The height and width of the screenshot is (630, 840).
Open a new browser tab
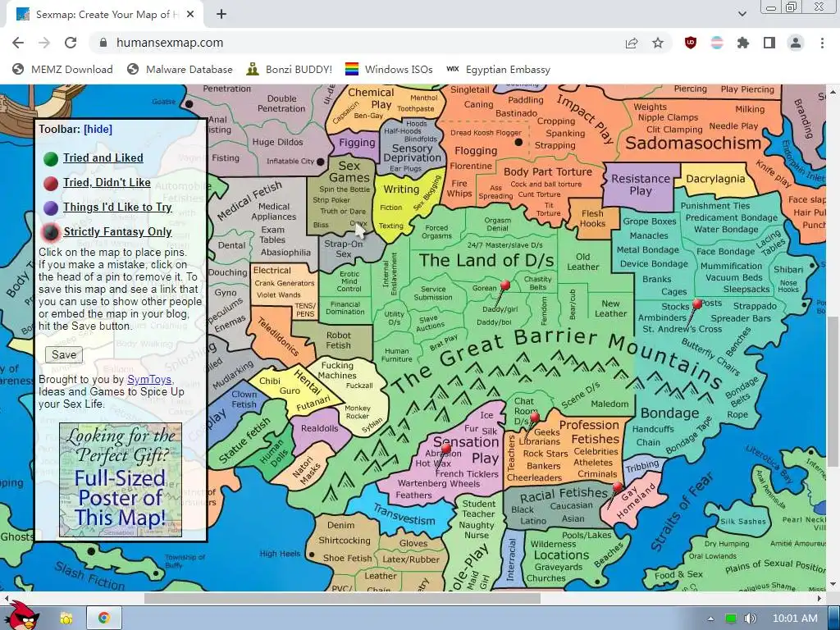tap(221, 15)
